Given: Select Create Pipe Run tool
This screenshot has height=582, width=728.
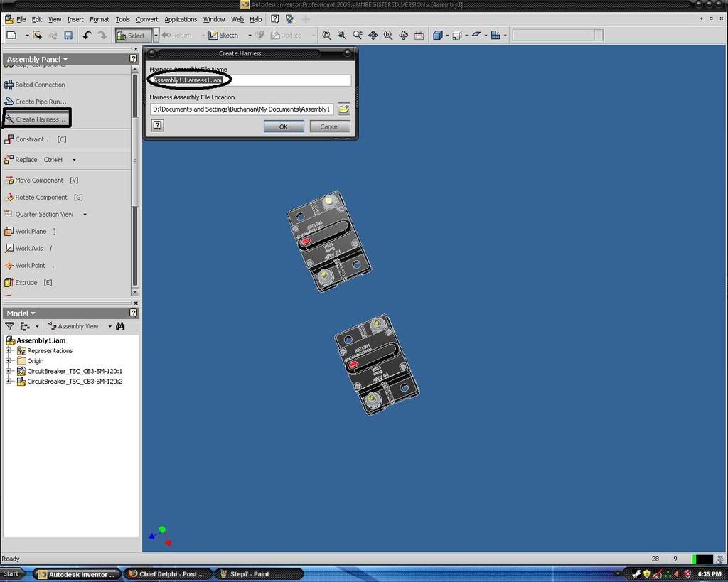Looking at the screenshot, I should coord(36,102).
